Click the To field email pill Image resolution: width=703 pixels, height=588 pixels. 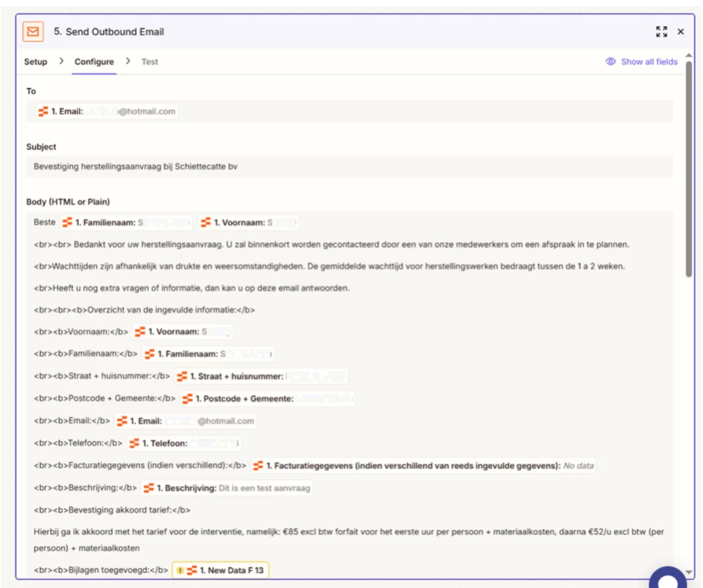pyautogui.click(x=107, y=112)
